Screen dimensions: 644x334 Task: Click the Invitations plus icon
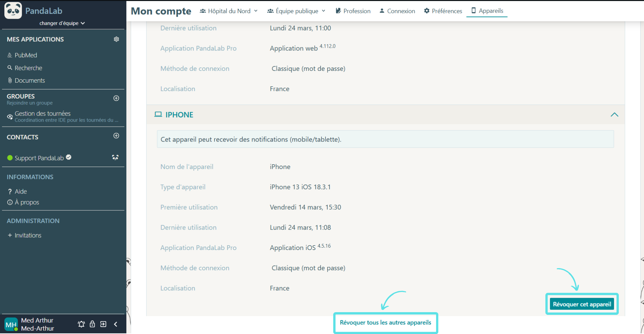pos(10,236)
